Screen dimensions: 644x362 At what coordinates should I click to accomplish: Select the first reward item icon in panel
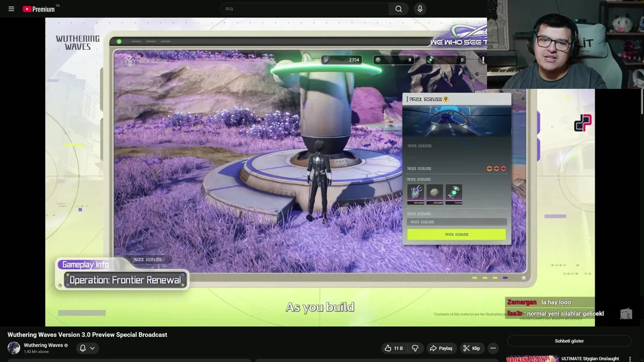point(416,193)
